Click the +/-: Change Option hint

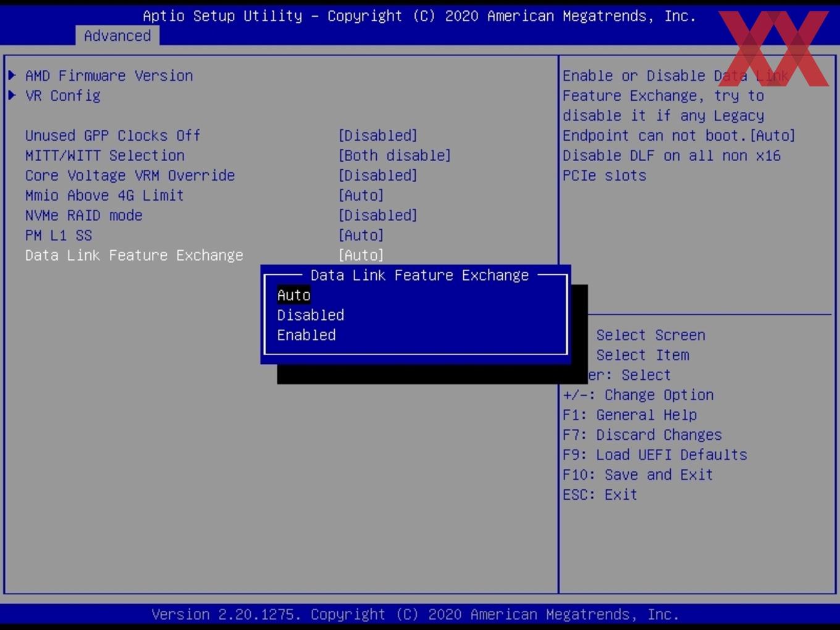pos(639,395)
